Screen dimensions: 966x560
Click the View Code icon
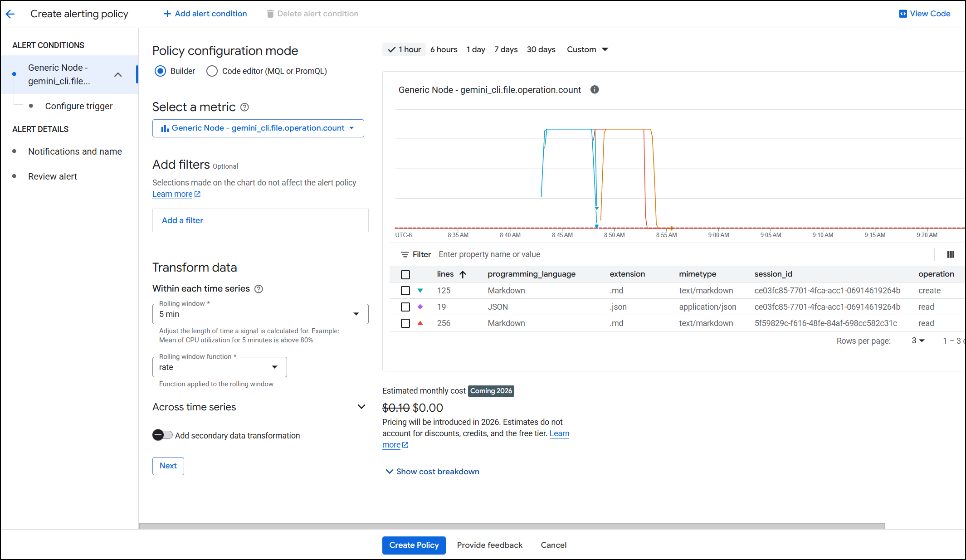[903, 14]
